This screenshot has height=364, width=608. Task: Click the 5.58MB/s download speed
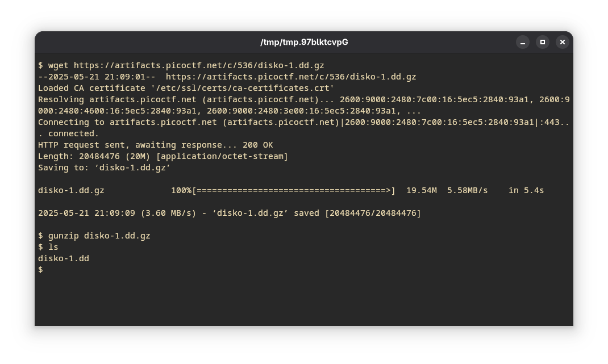click(467, 190)
